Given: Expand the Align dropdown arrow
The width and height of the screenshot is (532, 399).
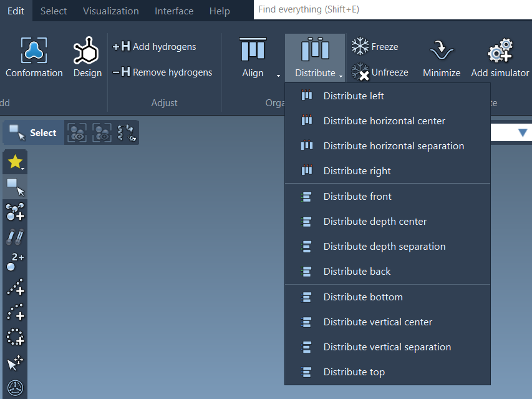Looking at the screenshot, I should coord(278,75).
